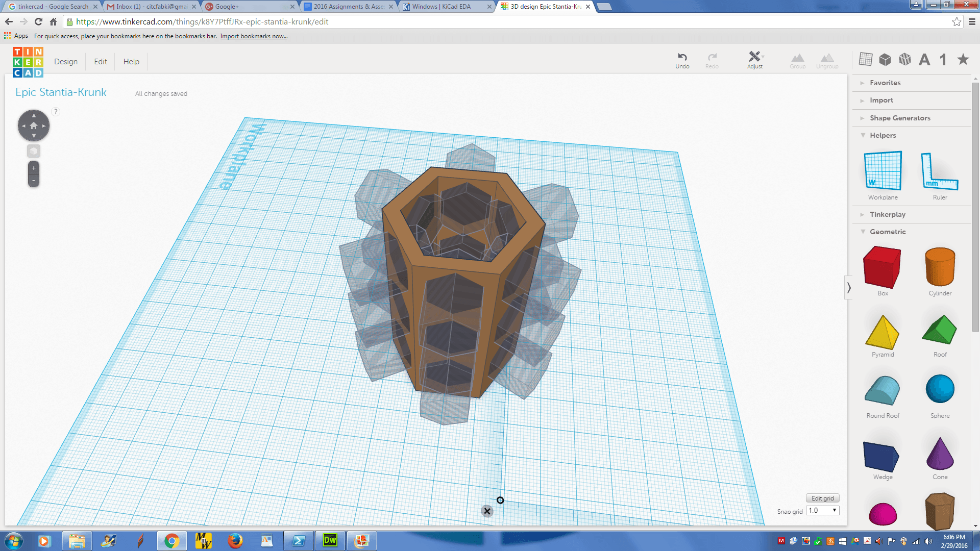This screenshot has width=980, height=551.
Task: Switch to the Google+ tab
Action: (x=250, y=7)
